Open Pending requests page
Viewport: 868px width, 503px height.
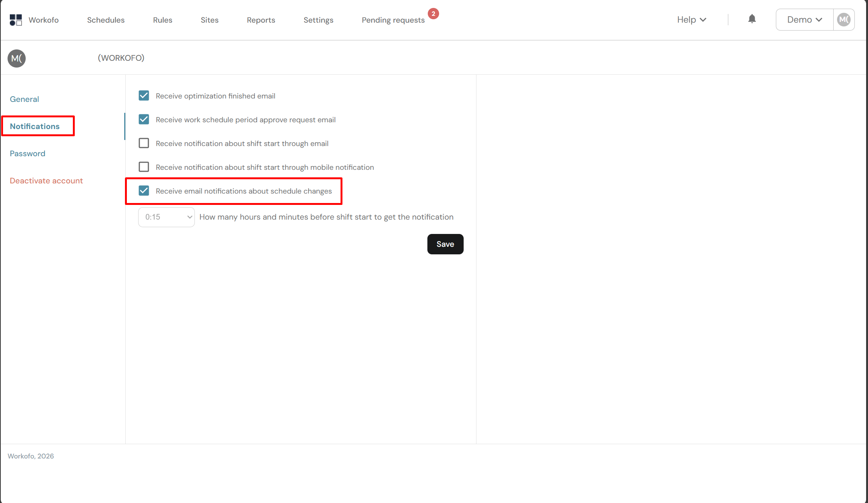tap(393, 20)
